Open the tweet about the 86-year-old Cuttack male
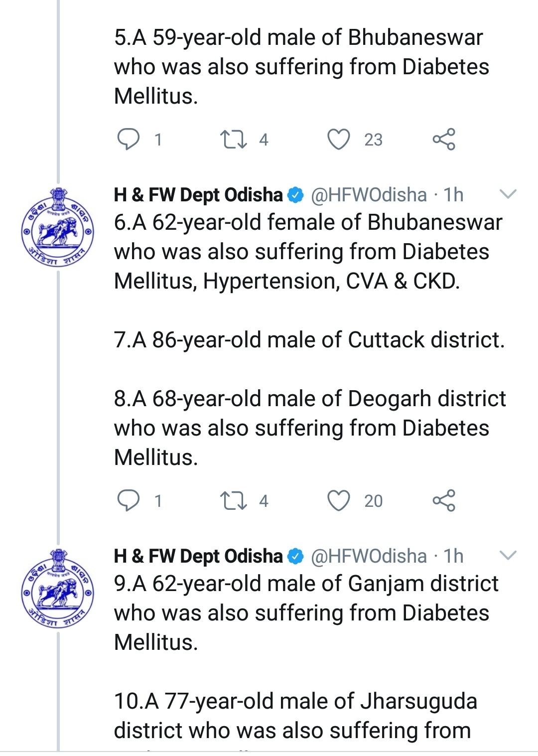The image size is (538, 756). pos(309,340)
